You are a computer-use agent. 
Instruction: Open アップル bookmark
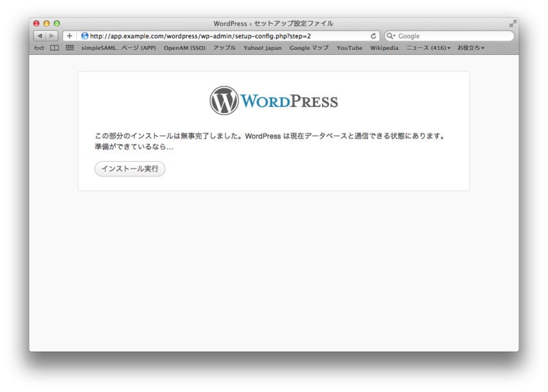pos(225,48)
